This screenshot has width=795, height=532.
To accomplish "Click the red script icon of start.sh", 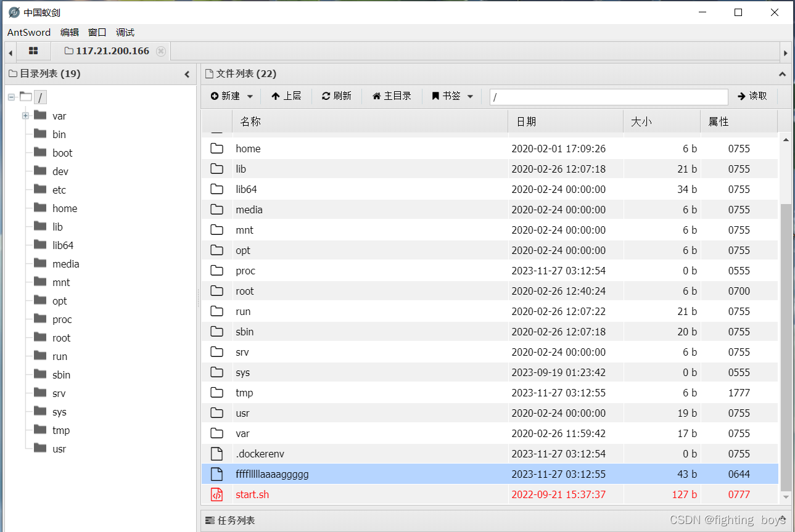I will [x=216, y=494].
